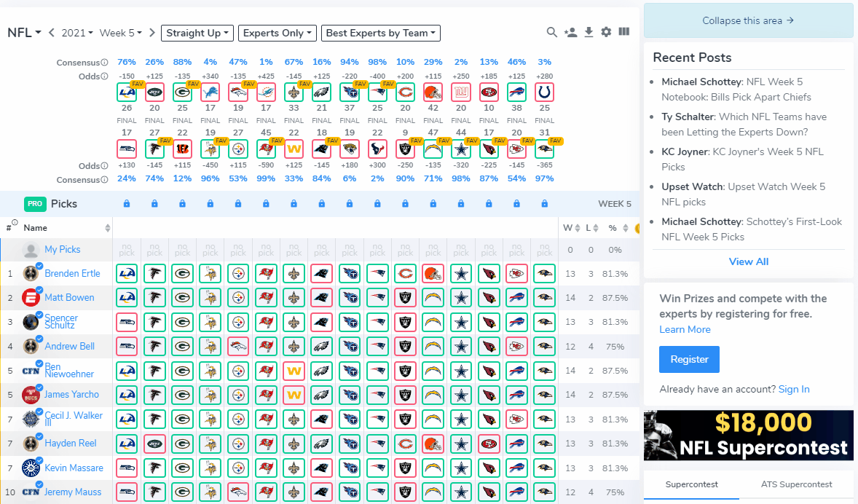
Task: Click Matt Bowen's ESPN avatar
Action: [31, 298]
